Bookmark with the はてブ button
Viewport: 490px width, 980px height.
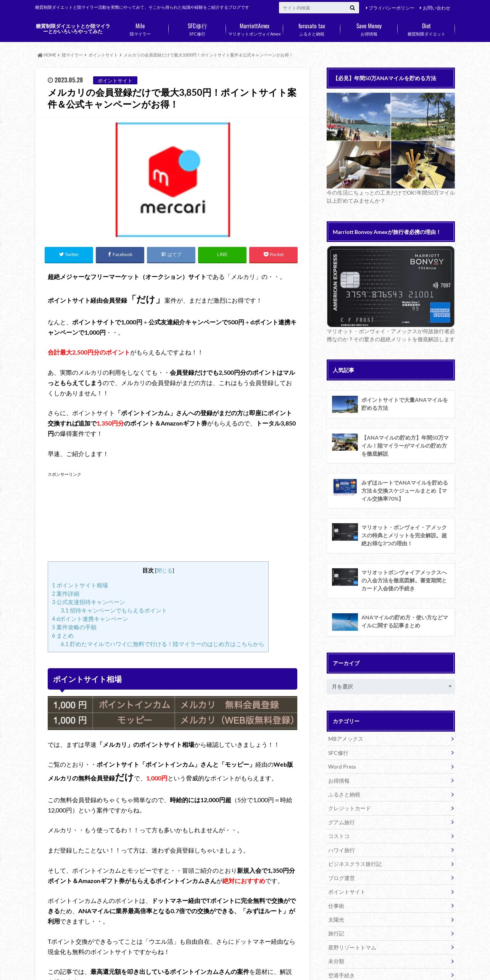171,255
